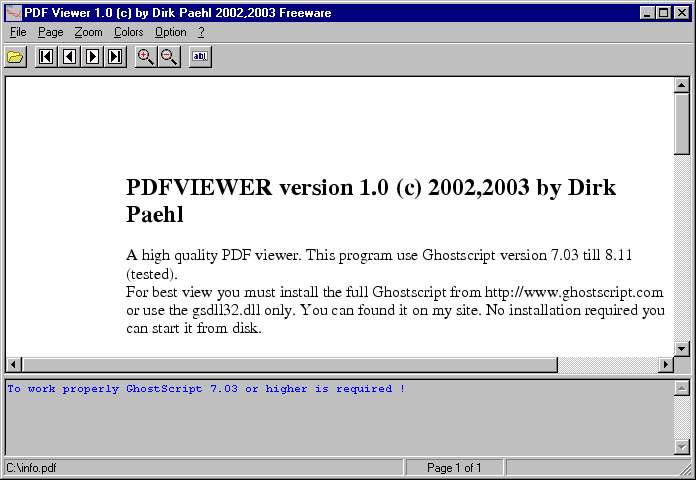The image size is (696, 480).
Task: Click document vertical scrollbar down arrow
Action: (x=681, y=349)
